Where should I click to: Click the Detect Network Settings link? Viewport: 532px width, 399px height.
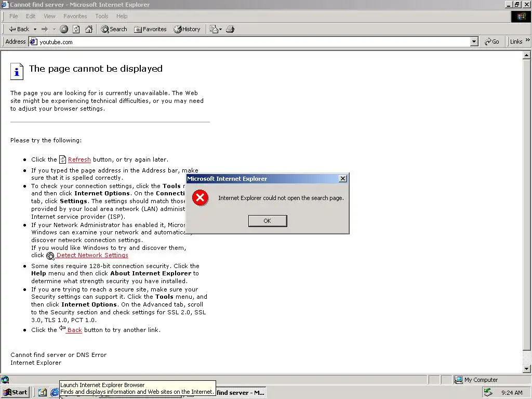92,255
